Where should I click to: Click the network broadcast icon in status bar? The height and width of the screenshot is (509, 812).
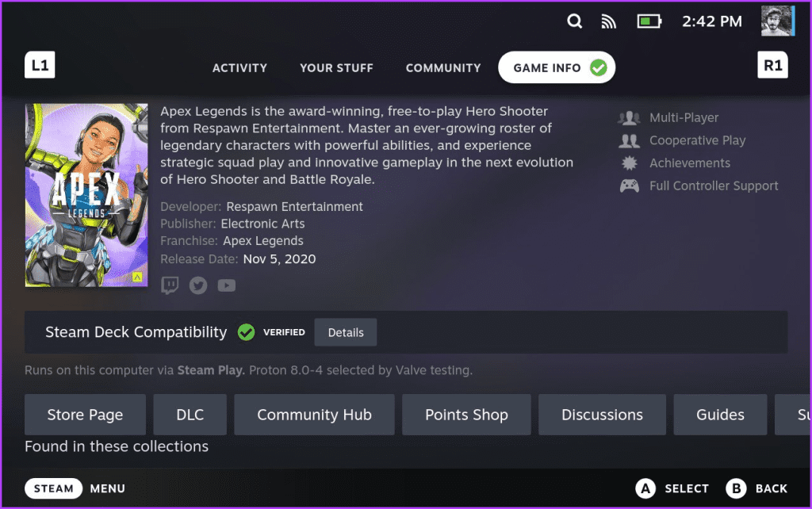tap(608, 21)
